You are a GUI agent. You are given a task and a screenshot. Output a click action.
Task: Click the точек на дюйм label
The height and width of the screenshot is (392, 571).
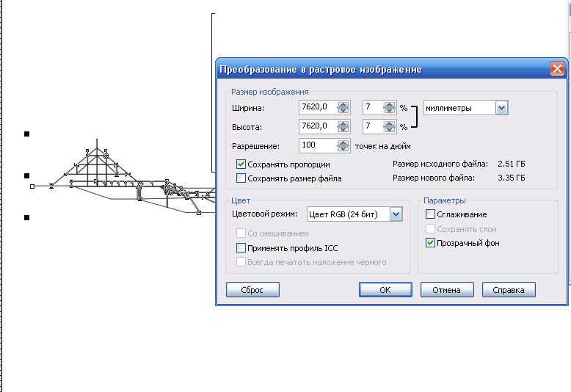tap(382, 146)
